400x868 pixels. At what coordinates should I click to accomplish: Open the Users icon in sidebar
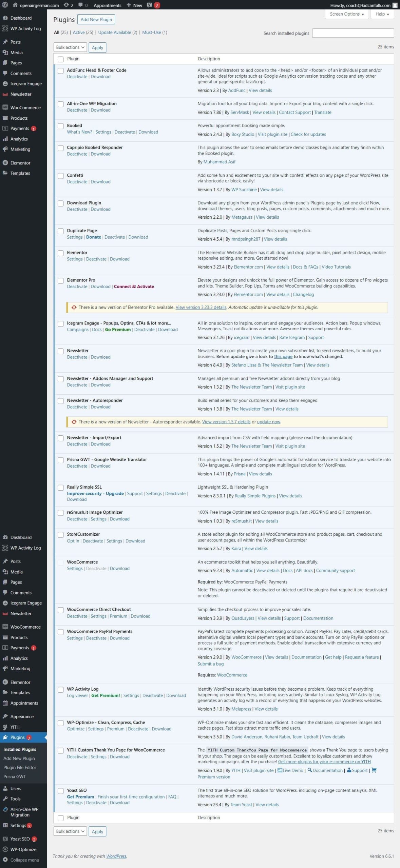coord(5,788)
